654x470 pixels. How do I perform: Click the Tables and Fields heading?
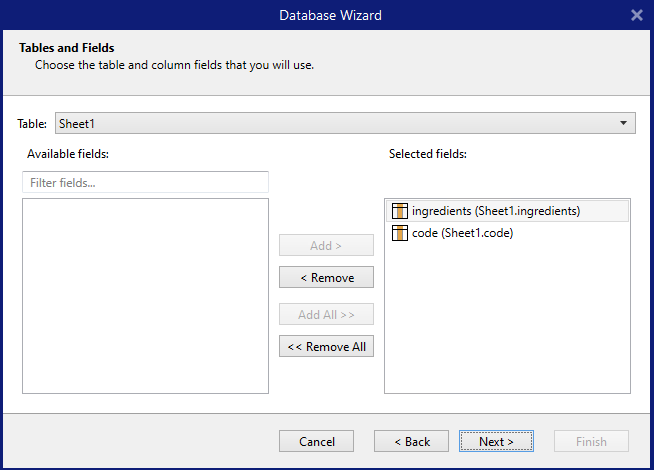[67, 47]
